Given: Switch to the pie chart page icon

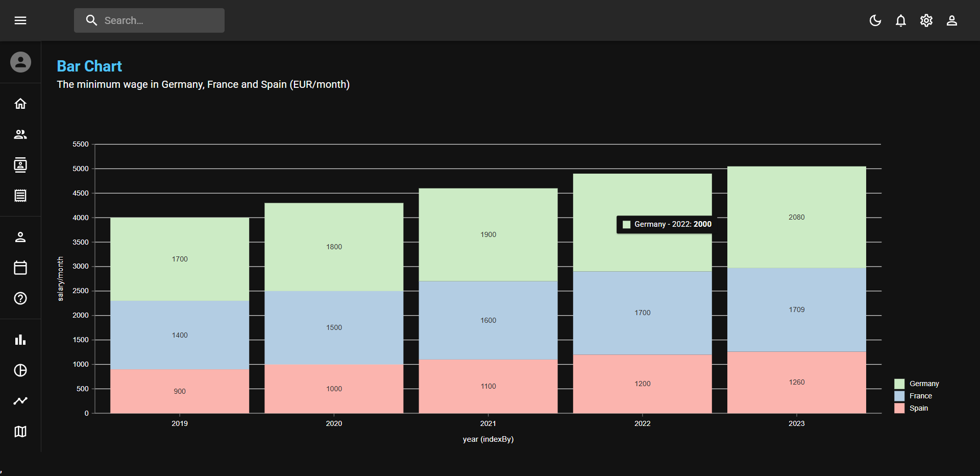Looking at the screenshot, I should point(20,370).
